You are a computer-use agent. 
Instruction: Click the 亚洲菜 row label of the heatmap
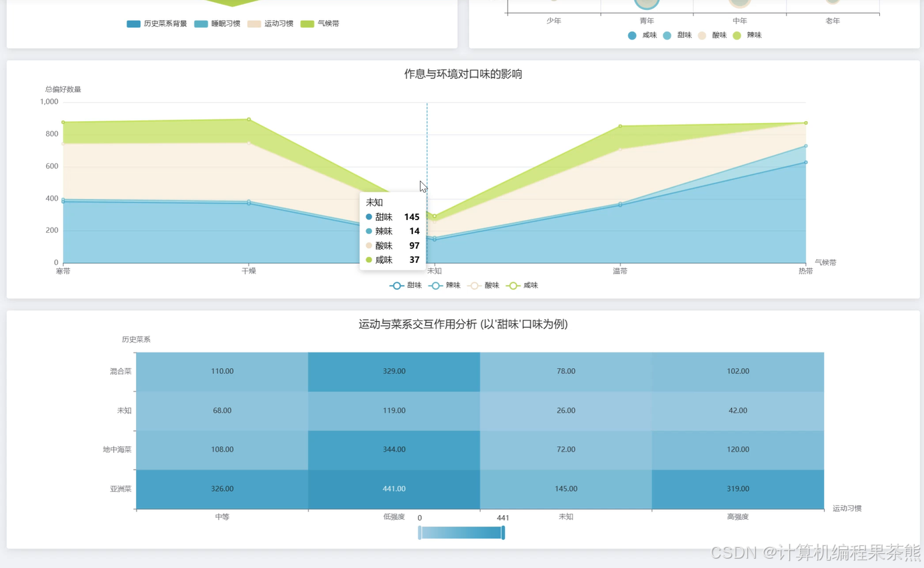coord(121,489)
